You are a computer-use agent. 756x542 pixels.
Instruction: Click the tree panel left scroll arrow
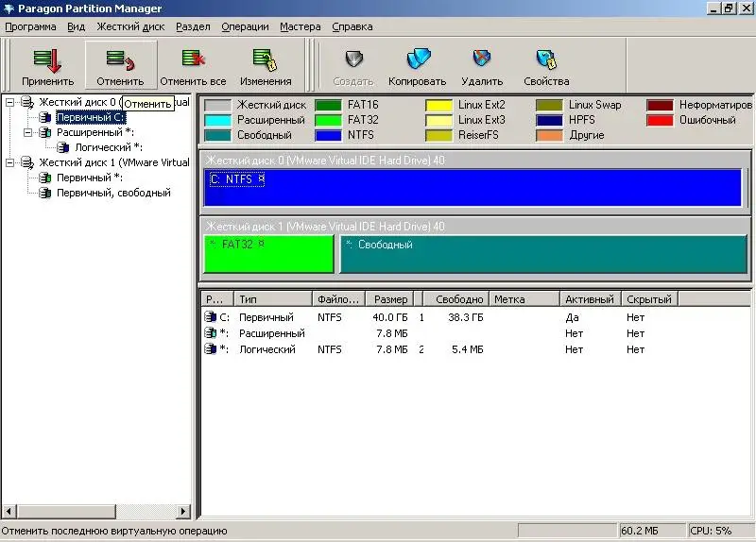[9, 511]
